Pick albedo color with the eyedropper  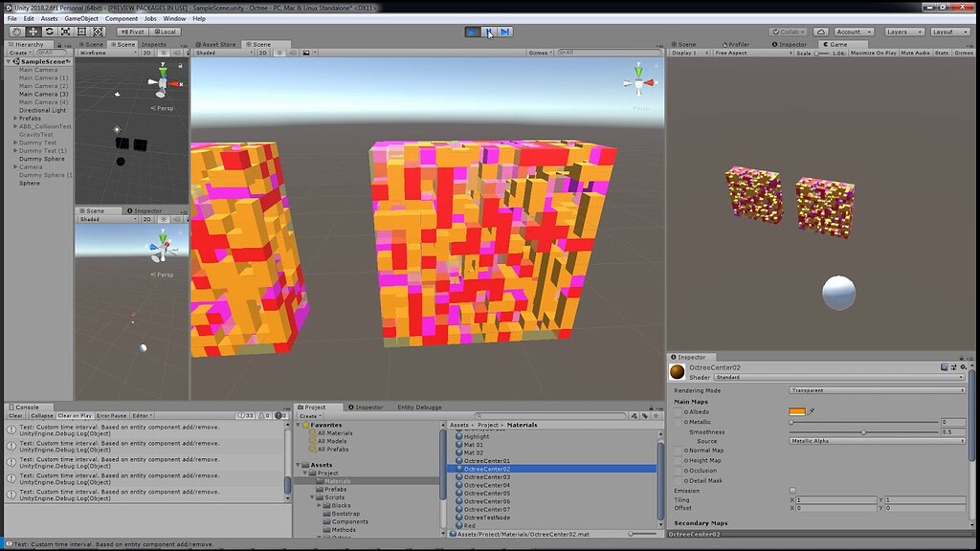pyautogui.click(x=812, y=411)
